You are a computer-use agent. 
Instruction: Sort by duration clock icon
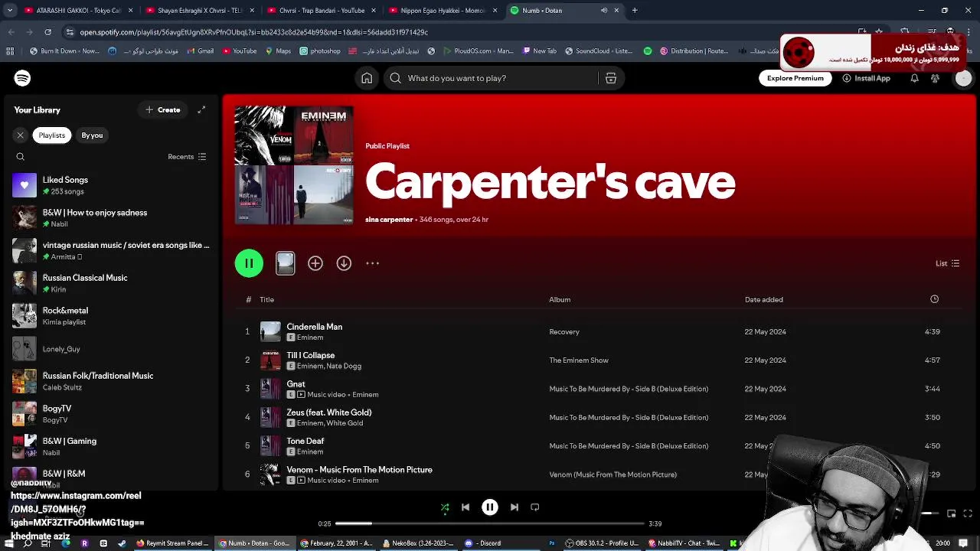pyautogui.click(x=934, y=299)
